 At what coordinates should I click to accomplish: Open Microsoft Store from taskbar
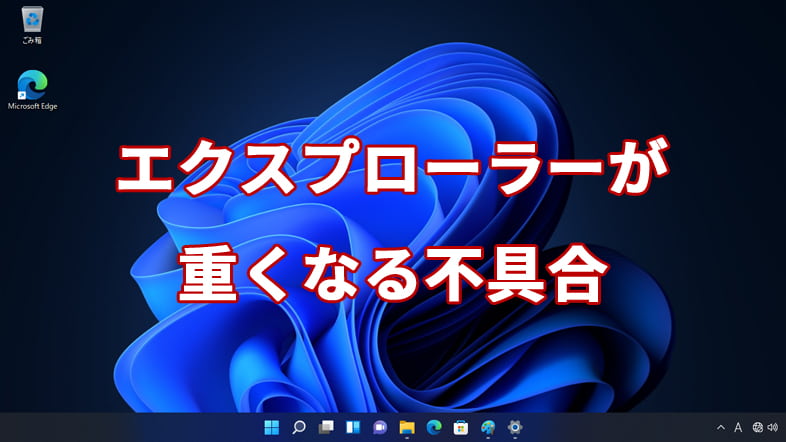coord(461,427)
